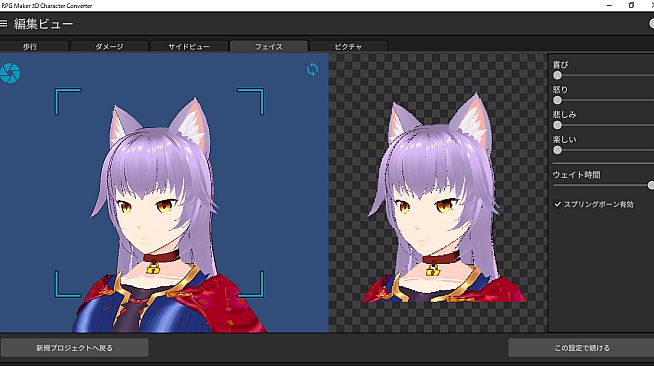Screen dimensions: 654x366
Task: Click the ウェイト時間 slider handle
Action: [x=651, y=185]
